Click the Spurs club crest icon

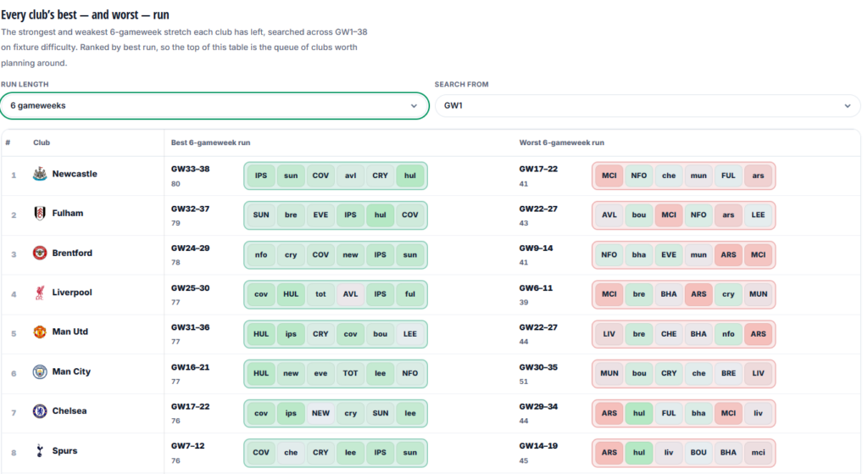click(40, 451)
